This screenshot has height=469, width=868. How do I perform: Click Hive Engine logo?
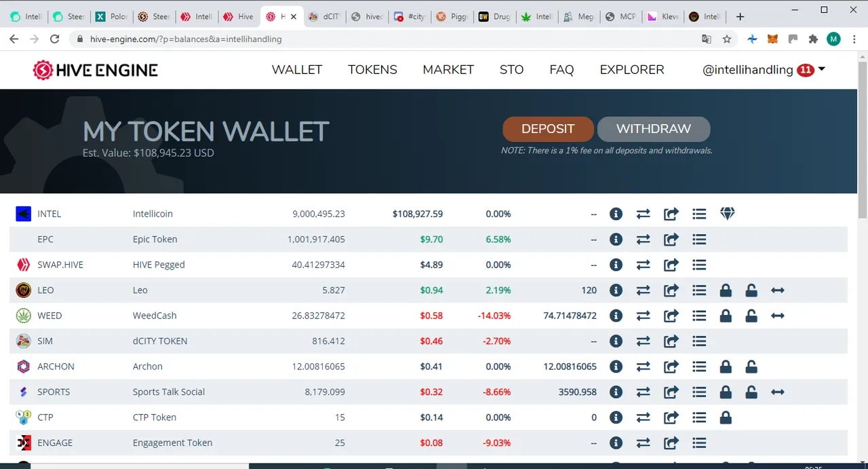pyautogui.click(x=96, y=69)
